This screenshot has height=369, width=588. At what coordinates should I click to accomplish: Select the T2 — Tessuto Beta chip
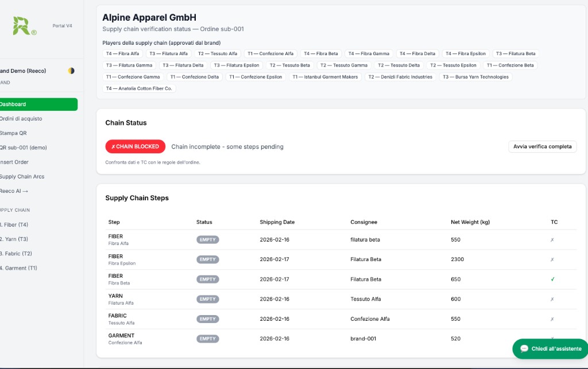pos(290,65)
